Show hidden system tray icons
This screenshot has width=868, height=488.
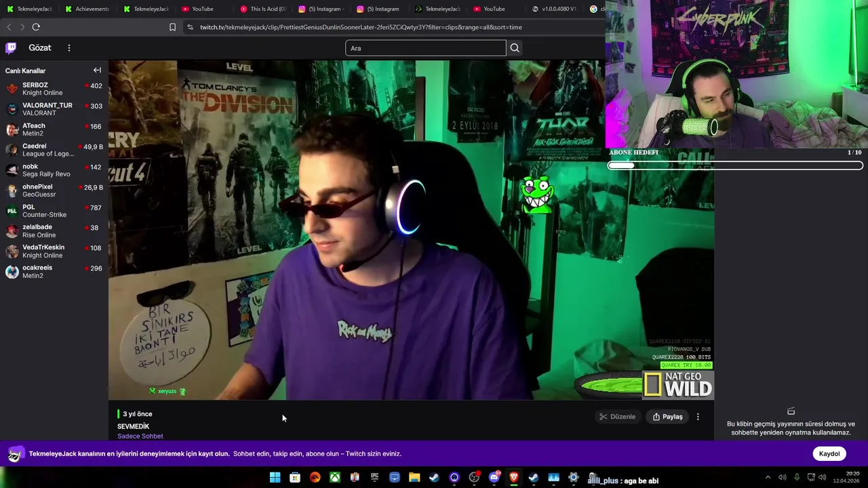point(768,478)
